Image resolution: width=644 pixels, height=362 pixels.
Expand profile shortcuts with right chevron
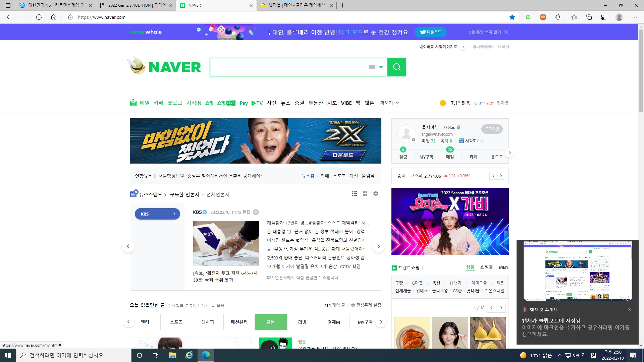point(509,153)
